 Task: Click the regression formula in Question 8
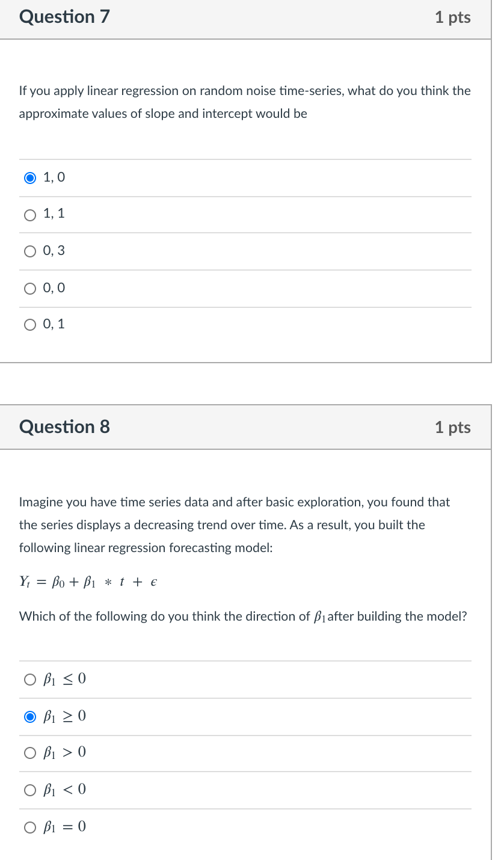[88, 582]
